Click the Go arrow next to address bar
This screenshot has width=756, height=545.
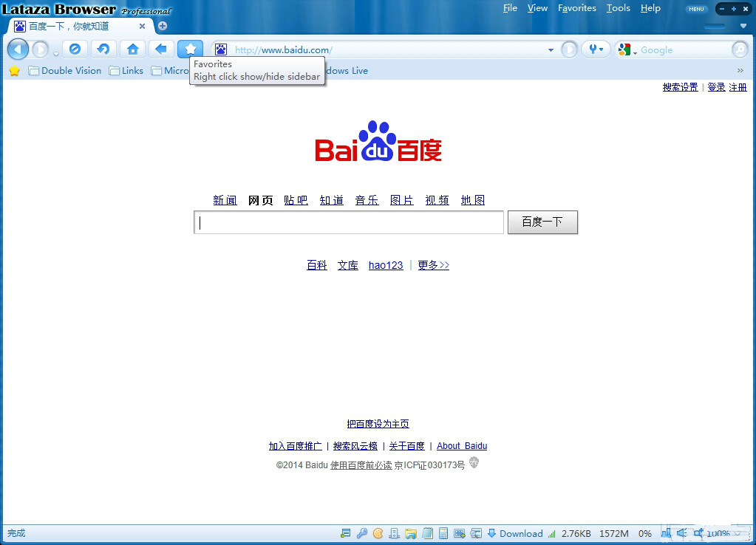click(x=569, y=49)
